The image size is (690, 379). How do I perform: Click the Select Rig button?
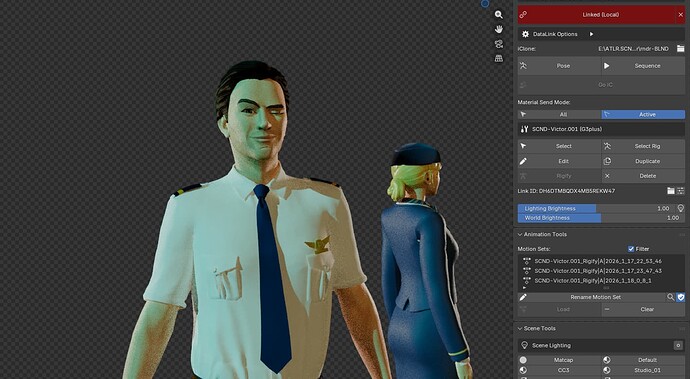[x=643, y=146]
